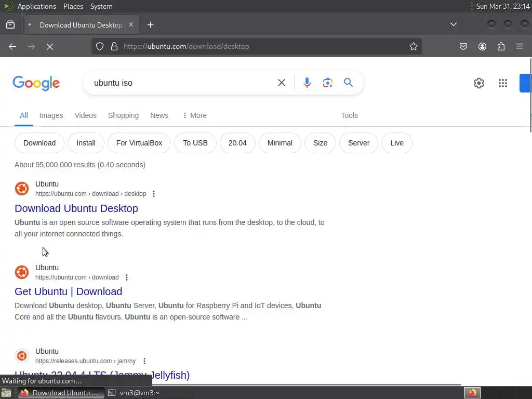Clear the search query with X
The height and width of the screenshot is (399, 532).
tap(281, 83)
